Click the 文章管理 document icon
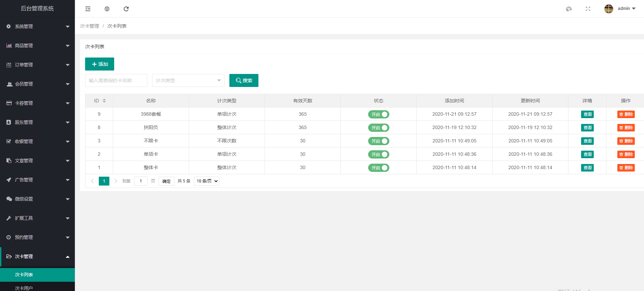This screenshot has height=291, width=644. 9,161
